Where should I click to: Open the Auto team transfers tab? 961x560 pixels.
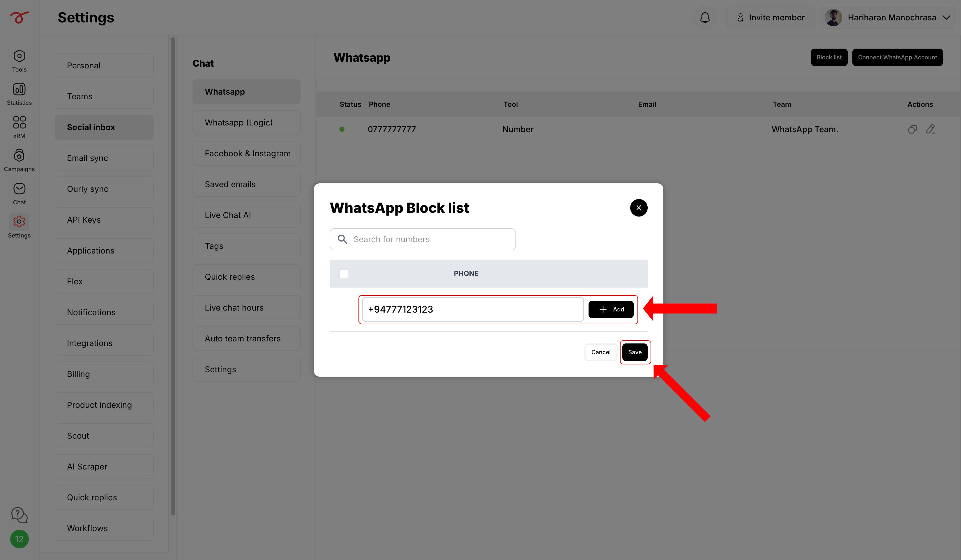(x=246, y=339)
